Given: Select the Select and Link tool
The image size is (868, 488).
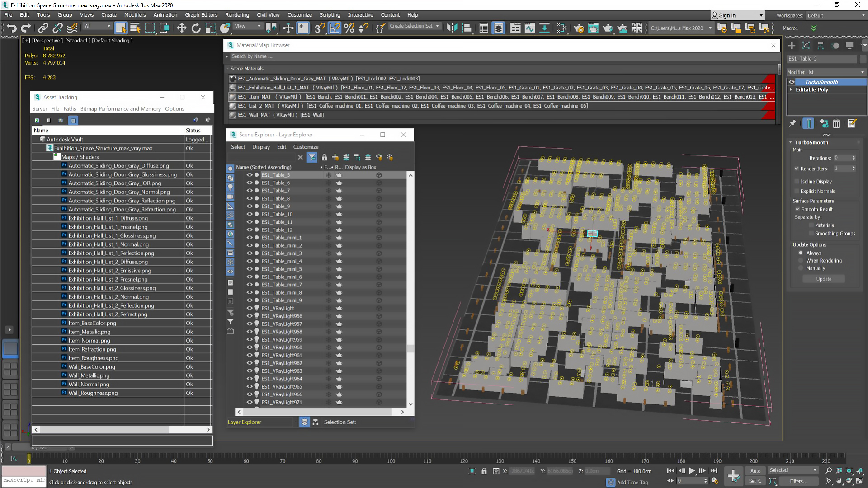Looking at the screenshot, I should [43, 28].
